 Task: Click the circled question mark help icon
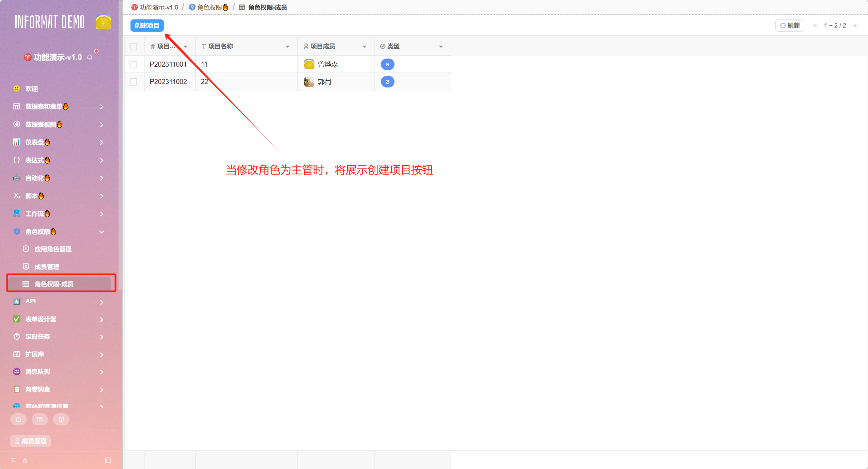(61, 419)
